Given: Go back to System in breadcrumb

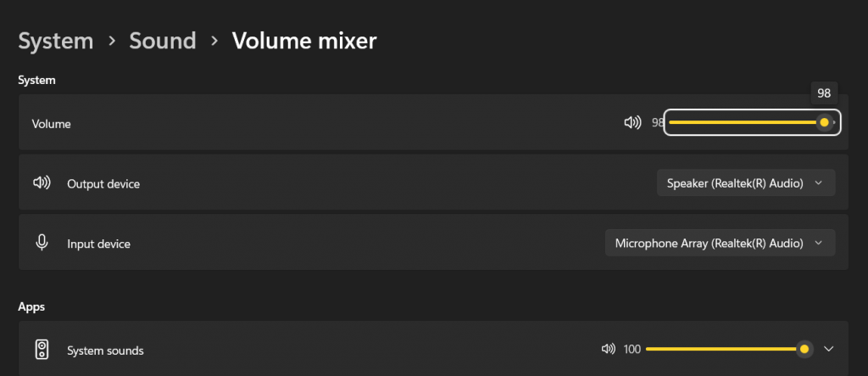Looking at the screenshot, I should (55, 41).
